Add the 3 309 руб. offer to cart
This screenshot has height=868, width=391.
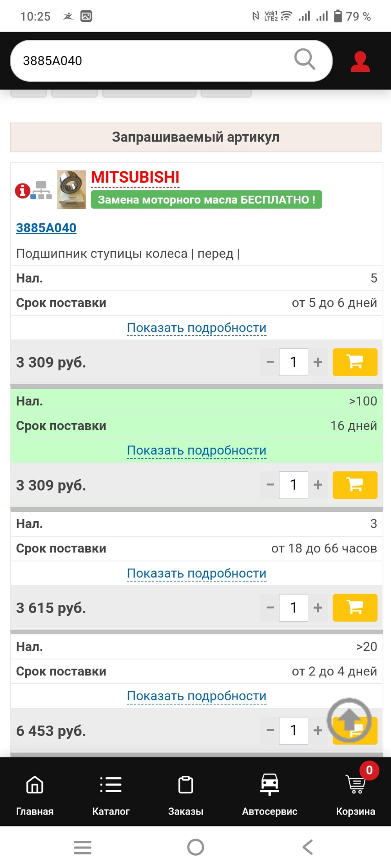355,362
